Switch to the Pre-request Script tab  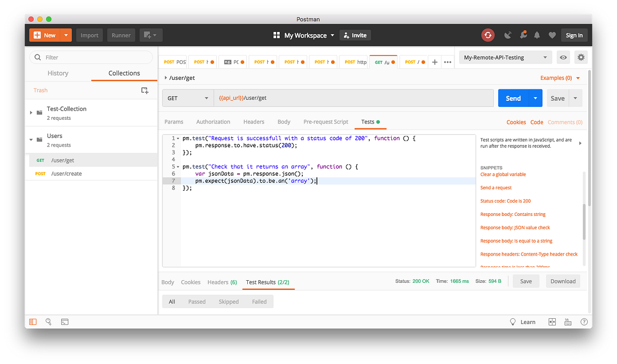325,122
